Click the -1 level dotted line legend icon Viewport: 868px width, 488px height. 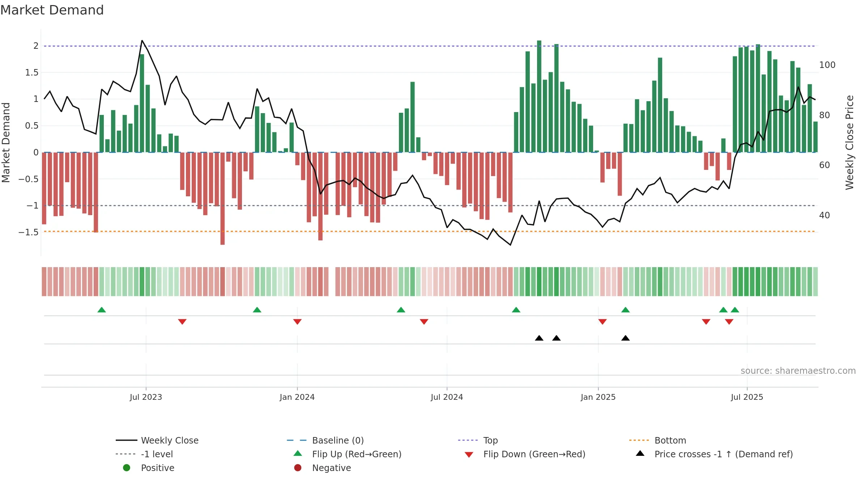pyautogui.click(x=126, y=454)
